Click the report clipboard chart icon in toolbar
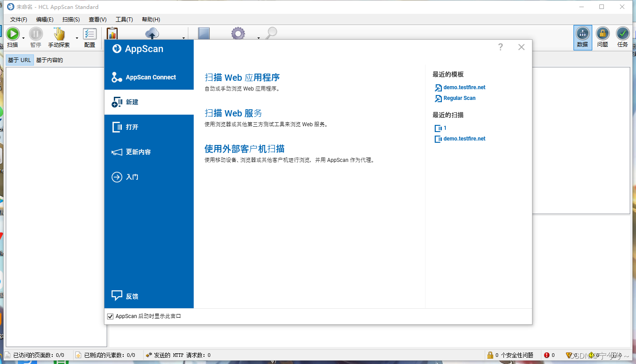Viewport: 636px width, 364px height. 112,33
